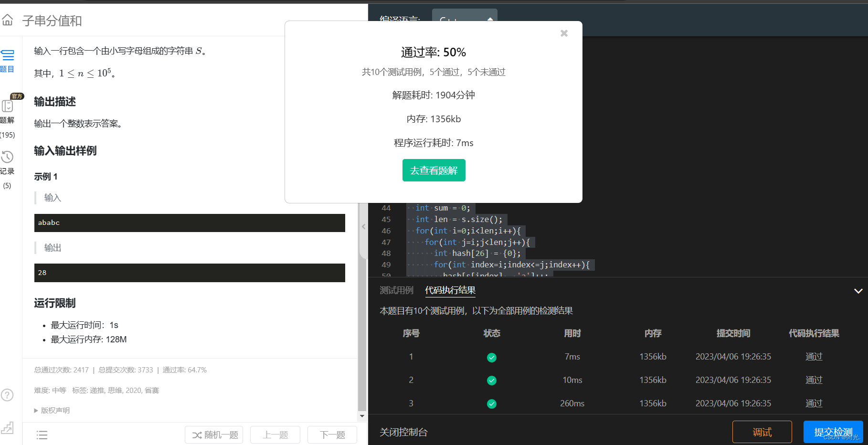Screen dimensions: 868x445
Task: Click the pass status icon in row 2
Action: (492, 381)
